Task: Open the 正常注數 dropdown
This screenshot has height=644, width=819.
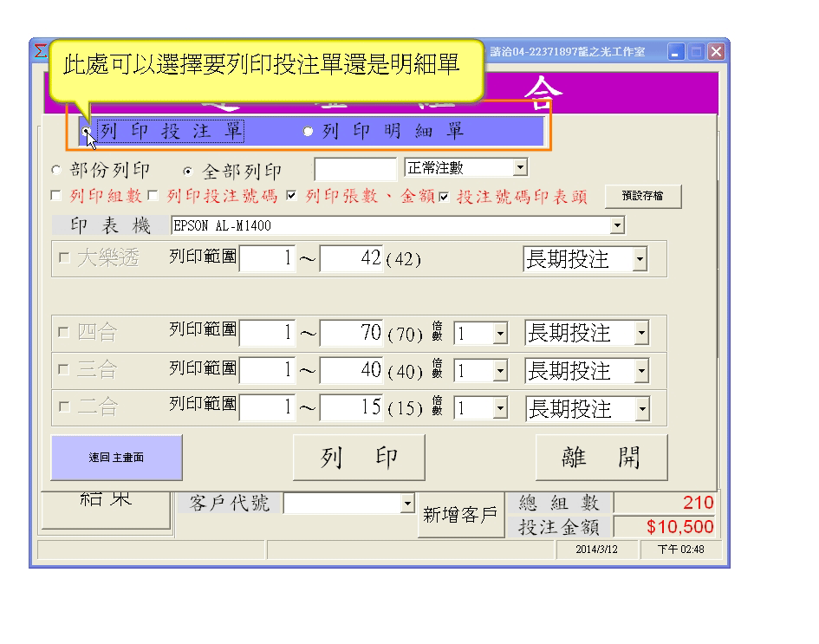Action: (x=520, y=167)
